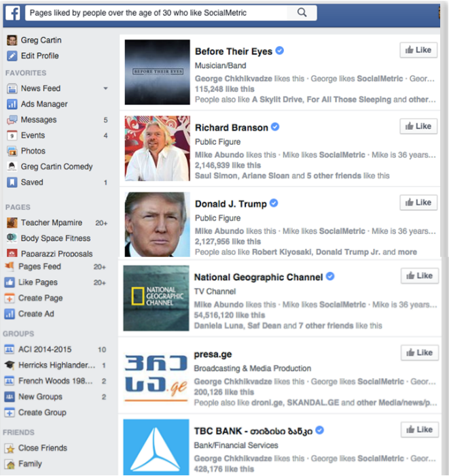Open the Messages speech bubble icon
Viewport: 449px width, 476px height.
12,120
